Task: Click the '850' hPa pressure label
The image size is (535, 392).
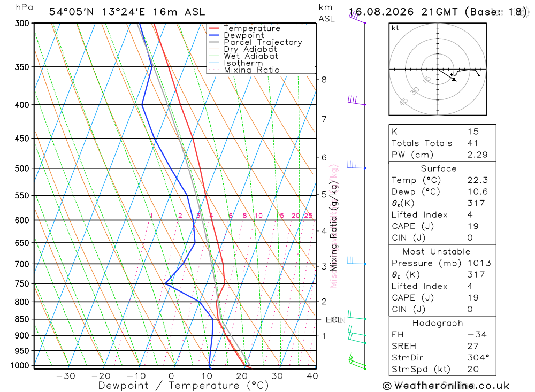Action: 22,319
